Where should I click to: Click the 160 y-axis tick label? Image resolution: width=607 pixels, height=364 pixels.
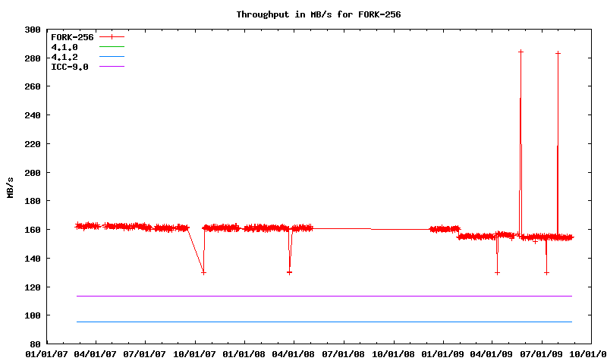[x=33, y=230]
